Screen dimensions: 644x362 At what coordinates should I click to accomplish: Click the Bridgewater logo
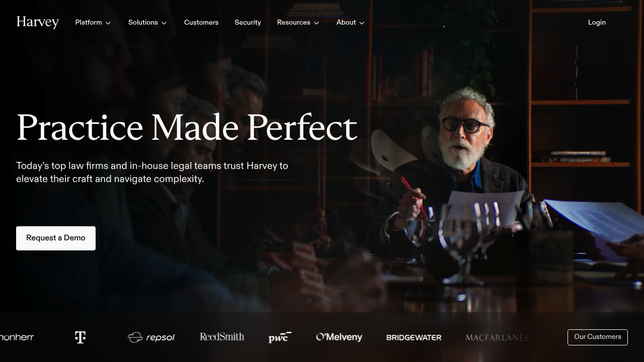(414, 337)
